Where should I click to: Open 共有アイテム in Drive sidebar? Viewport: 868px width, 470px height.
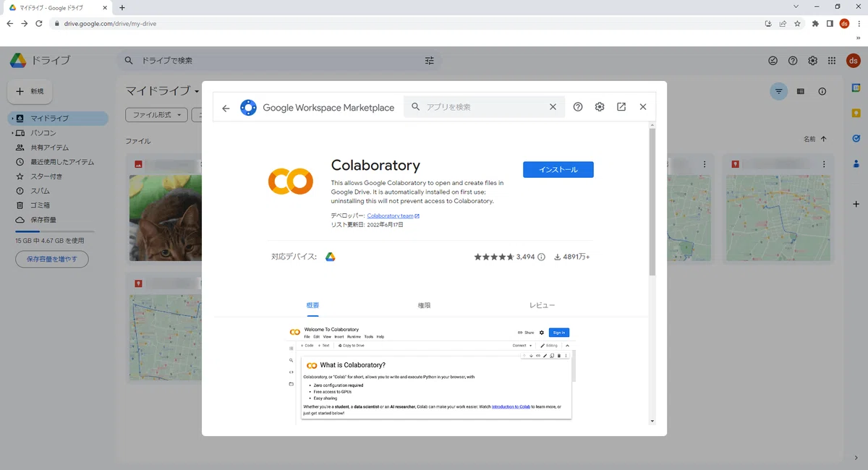tap(49, 148)
